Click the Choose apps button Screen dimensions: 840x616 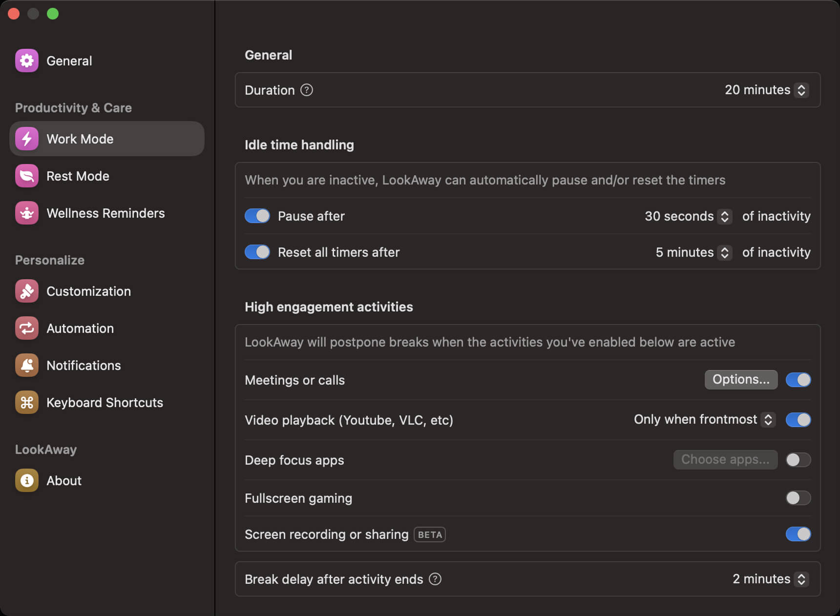click(x=725, y=459)
